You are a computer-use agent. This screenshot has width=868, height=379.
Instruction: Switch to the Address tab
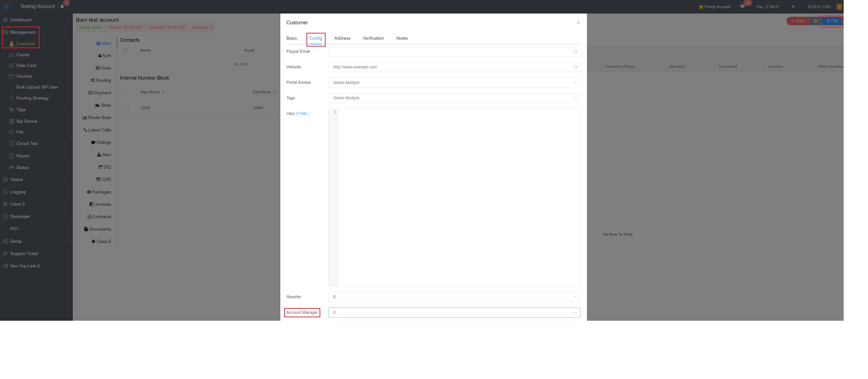click(342, 38)
